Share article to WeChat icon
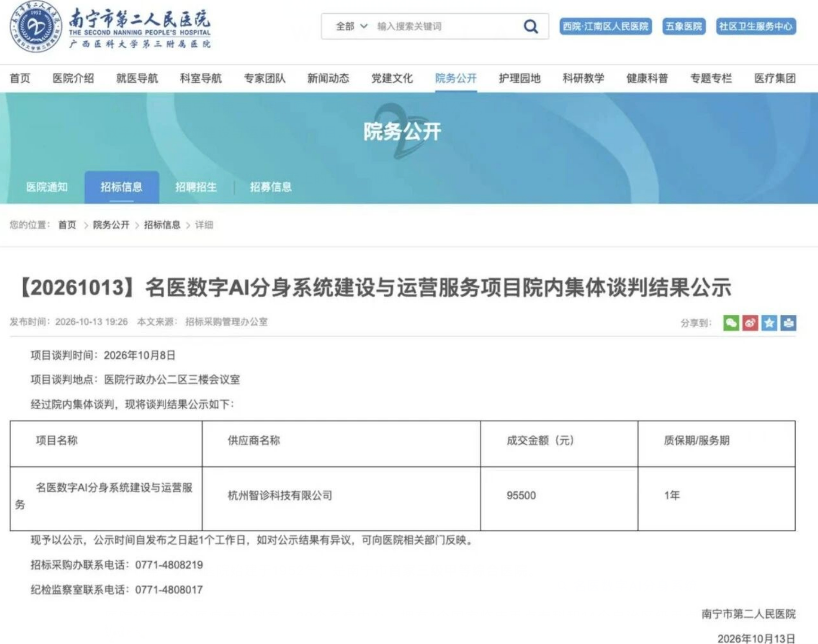 (731, 323)
